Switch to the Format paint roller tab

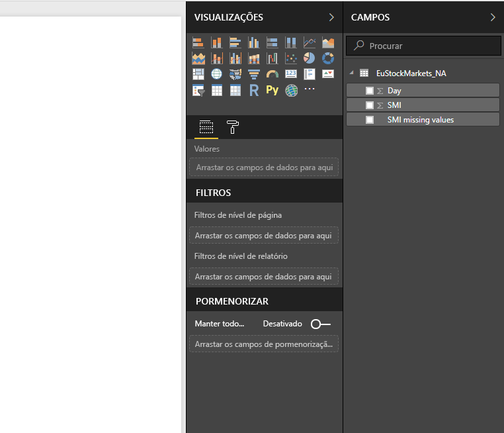[233, 127]
